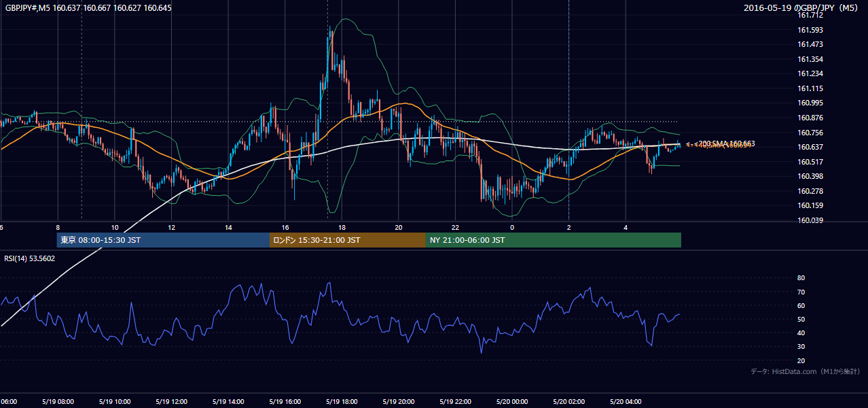Click price axis value 160.756
Image resolution: width=868 pixels, height=408 pixels.
click(x=810, y=133)
